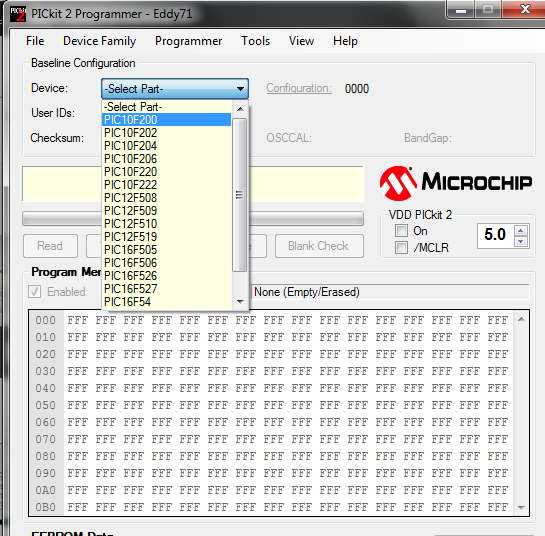
Task: Toggle Program Memory Enabled checkbox
Action: click(35, 292)
